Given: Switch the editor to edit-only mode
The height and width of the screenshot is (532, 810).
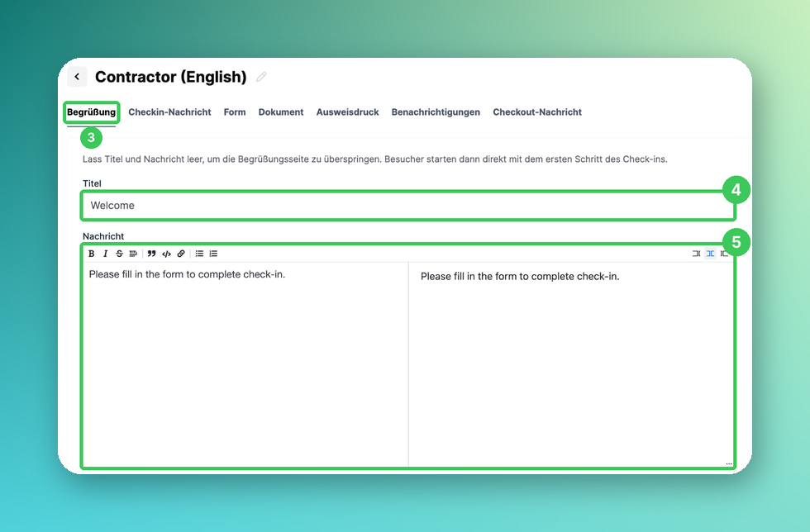Looking at the screenshot, I should [696, 254].
